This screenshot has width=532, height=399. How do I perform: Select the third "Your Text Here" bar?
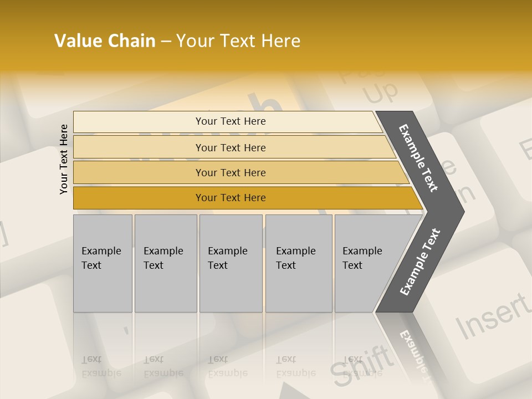231,172
